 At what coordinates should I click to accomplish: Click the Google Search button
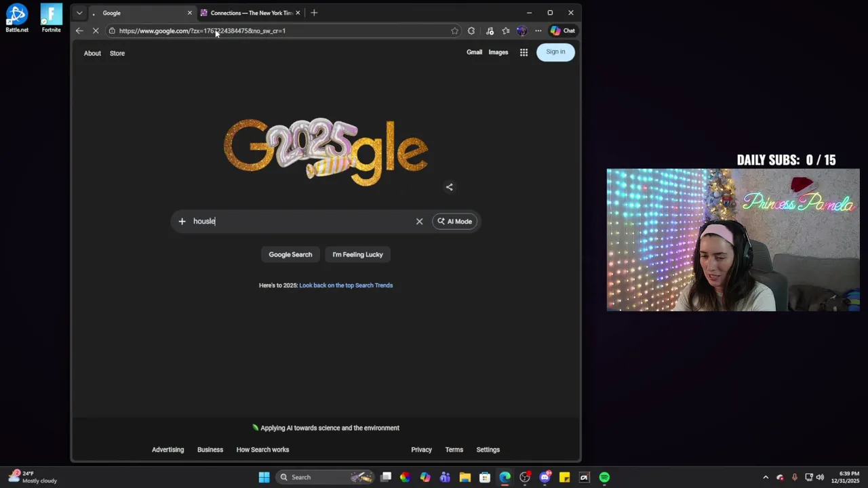click(290, 254)
